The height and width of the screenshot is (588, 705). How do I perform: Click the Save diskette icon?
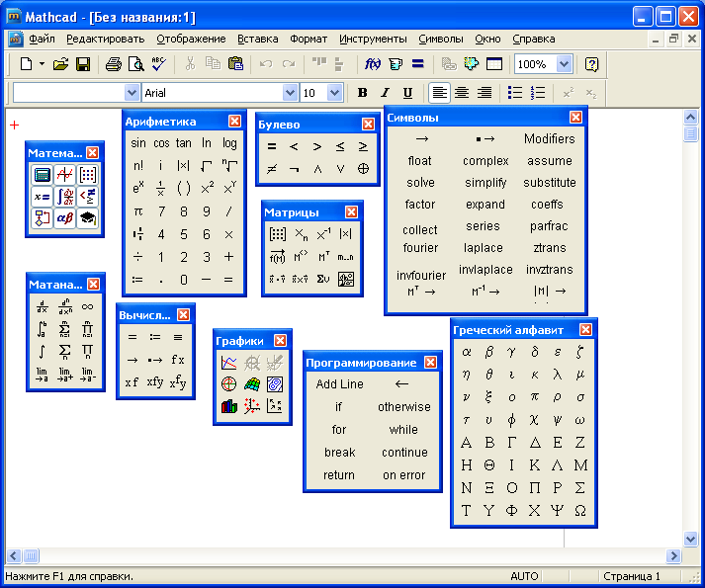83,64
